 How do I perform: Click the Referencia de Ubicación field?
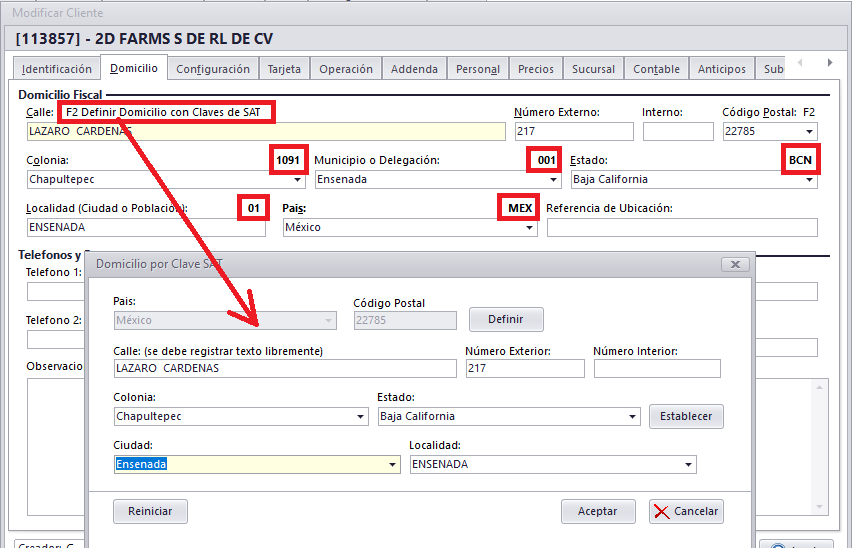[x=681, y=228]
